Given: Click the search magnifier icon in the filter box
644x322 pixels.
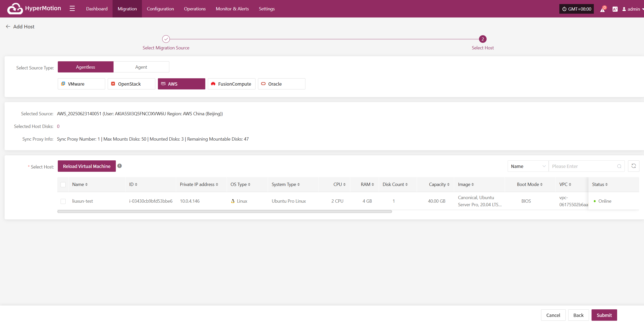Looking at the screenshot, I should point(619,166).
